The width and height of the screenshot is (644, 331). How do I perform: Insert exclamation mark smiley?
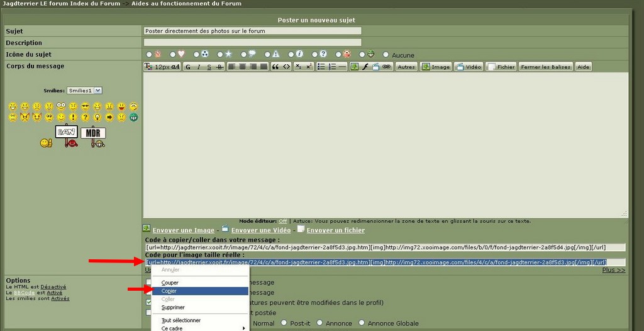(73, 117)
